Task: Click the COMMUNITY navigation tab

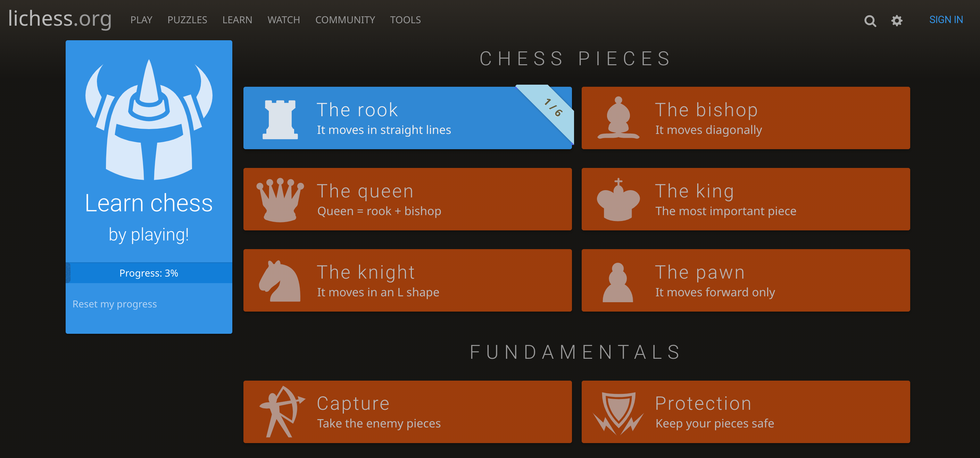Action: [345, 19]
